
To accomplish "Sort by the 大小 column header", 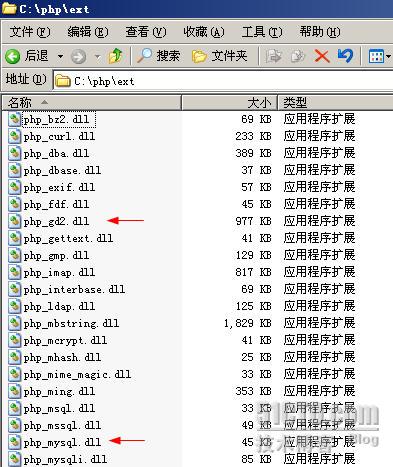I will click(x=229, y=103).
